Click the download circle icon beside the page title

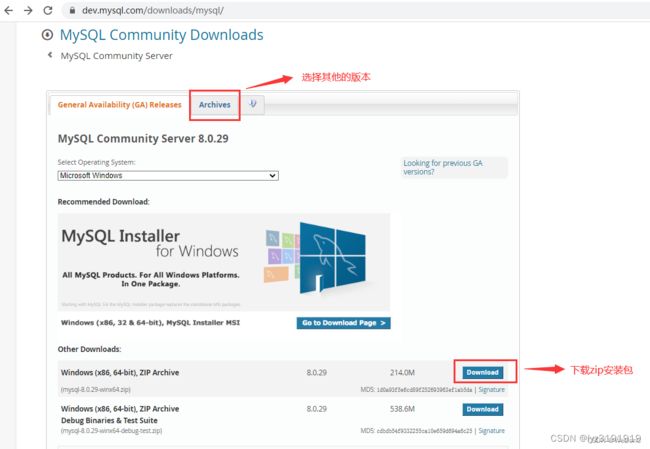tap(47, 35)
